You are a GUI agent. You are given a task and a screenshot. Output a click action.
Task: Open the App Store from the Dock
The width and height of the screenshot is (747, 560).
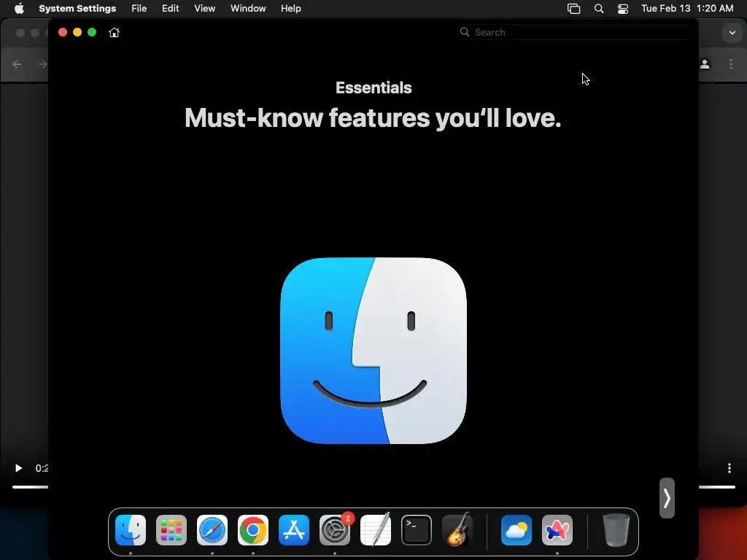coord(294,530)
